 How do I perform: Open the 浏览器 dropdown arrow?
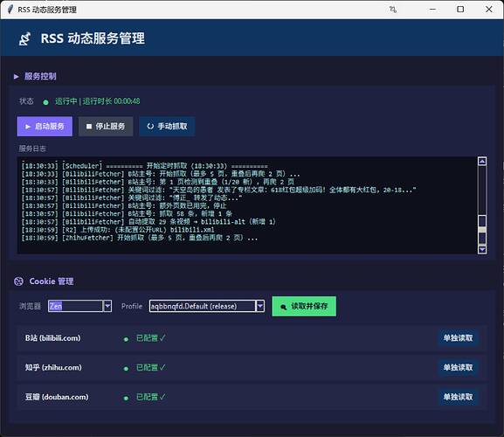pos(107,306)
